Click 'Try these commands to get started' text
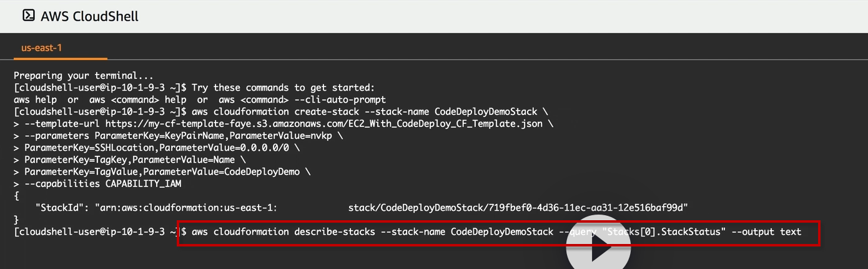The height and width of the screenshot is (269, 868). pyautogui.click(x=283, y=88)
